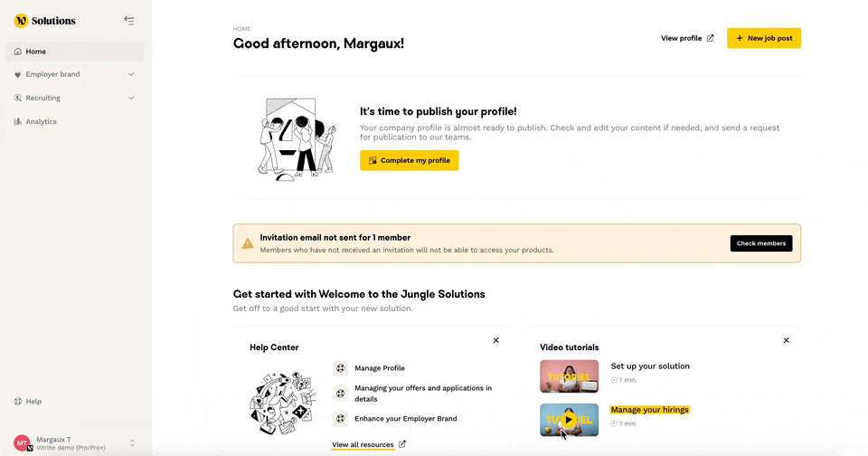Click the Complete my profile button

pyautogui.click(x=409, y=160)
